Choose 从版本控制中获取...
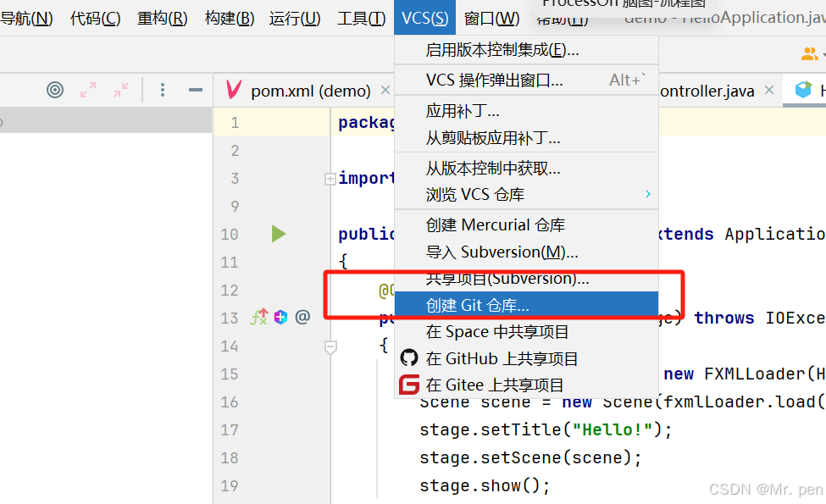The width and height of the screenshot is (826, 504). (526, 169)
